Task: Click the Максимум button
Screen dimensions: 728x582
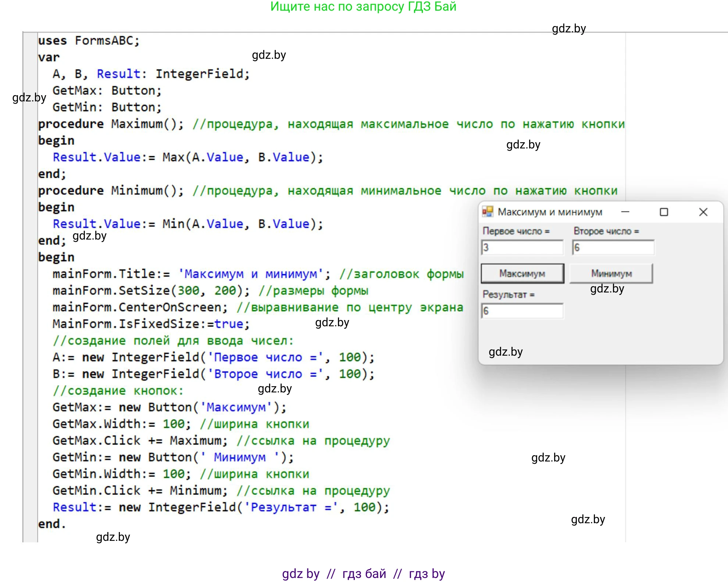Action: click(x=522, y=273)
